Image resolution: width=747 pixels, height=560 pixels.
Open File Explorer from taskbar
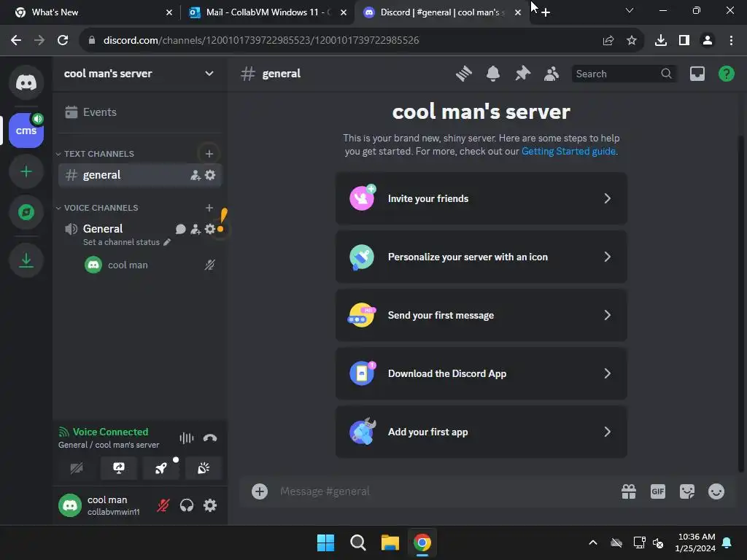(390, 542)
